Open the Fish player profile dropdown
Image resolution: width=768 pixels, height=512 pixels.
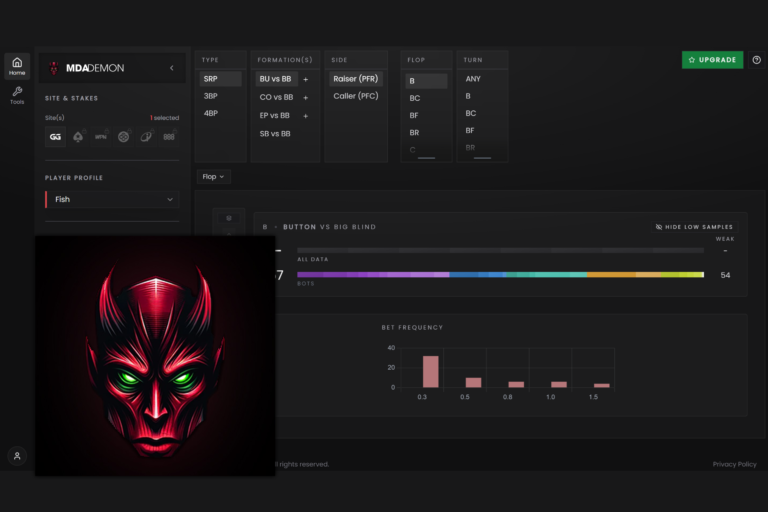(112, 199)
